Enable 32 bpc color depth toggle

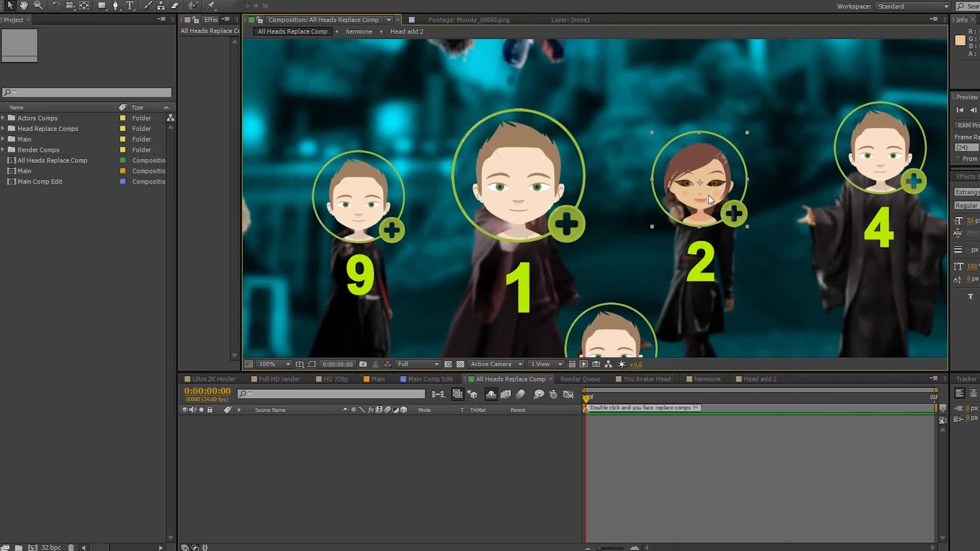(x=52, y=547)
